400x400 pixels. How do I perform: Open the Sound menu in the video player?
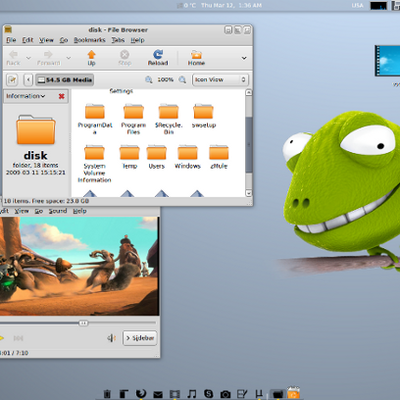click(58, 211)
